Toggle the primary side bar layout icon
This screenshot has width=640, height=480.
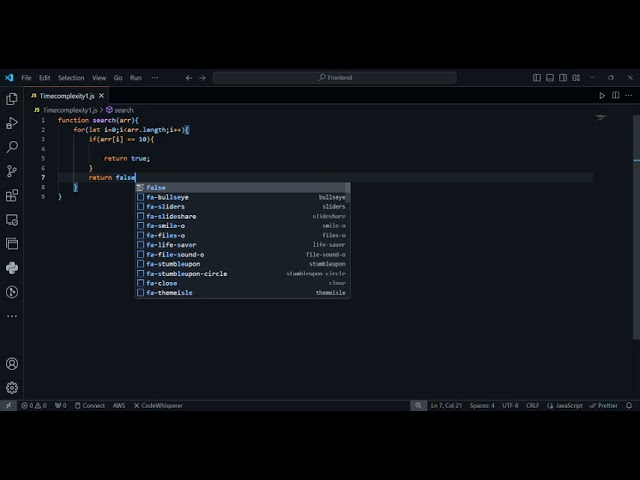pos(537,78)
